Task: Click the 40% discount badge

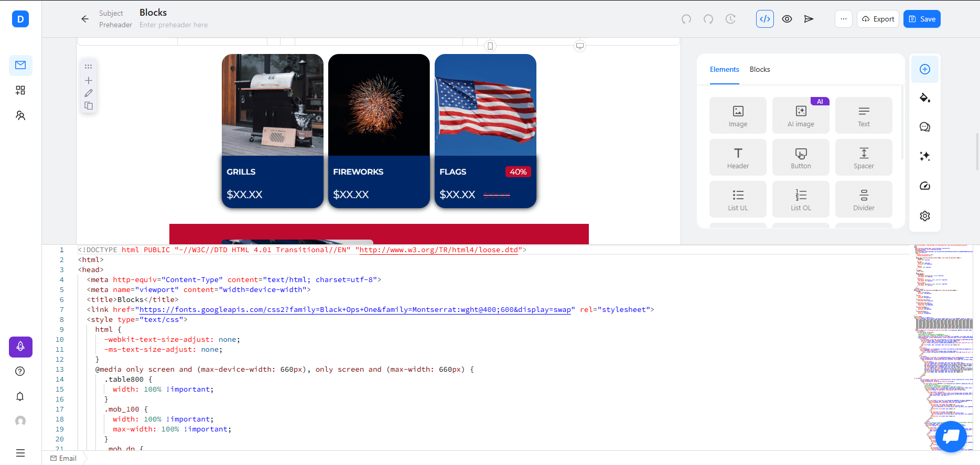Action: pos(518,172)
